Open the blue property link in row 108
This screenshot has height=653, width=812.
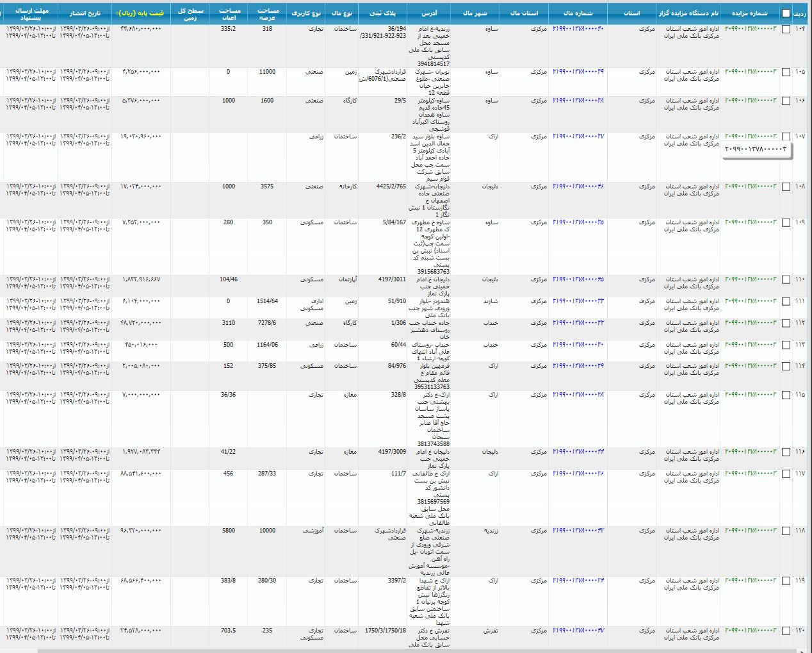coord(578,186)
